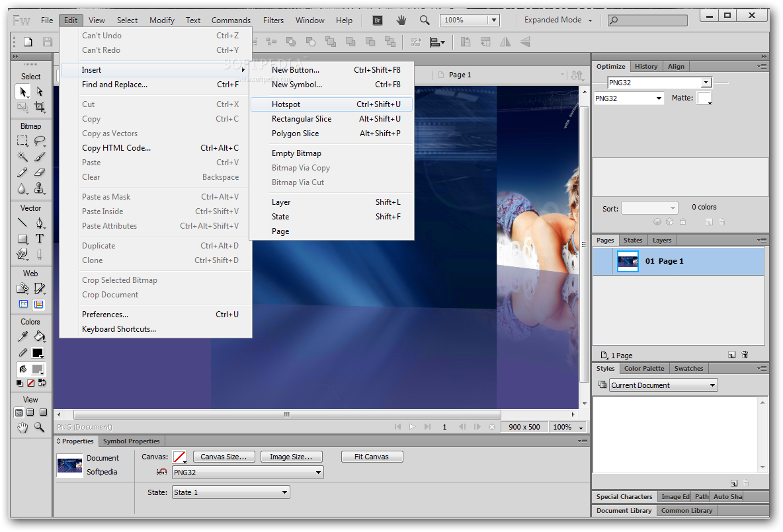Choose Preferences... in Edit menu
783x532 pixels.
pyautogui.click(x=156, y=315)
